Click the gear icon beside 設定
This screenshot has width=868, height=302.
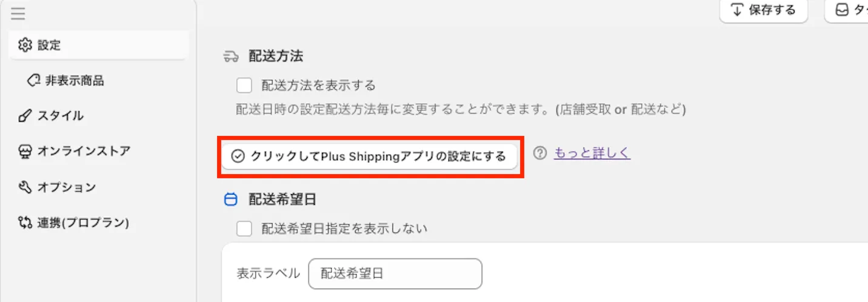click(25, 45)
